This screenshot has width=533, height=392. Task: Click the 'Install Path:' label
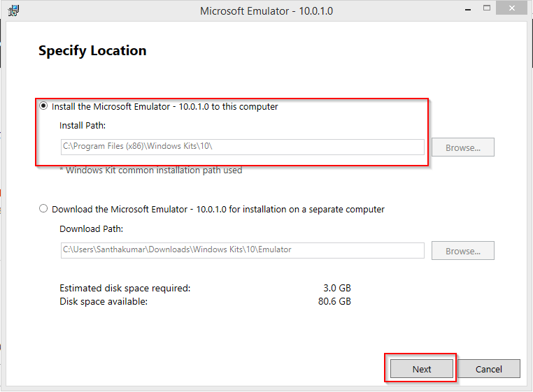pos(83,126)
